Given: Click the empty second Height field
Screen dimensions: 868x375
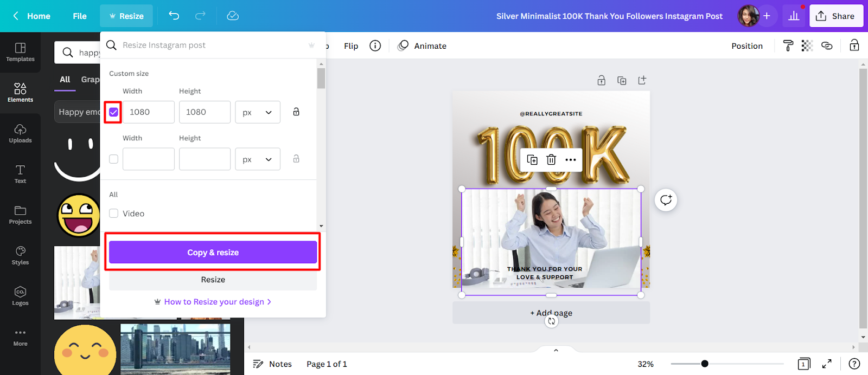Looking at the screenshot, I should click(205, 159).
